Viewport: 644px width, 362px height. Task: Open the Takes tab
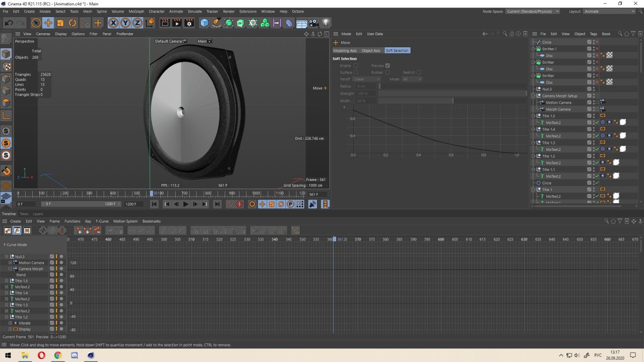[x=24, y=214]
